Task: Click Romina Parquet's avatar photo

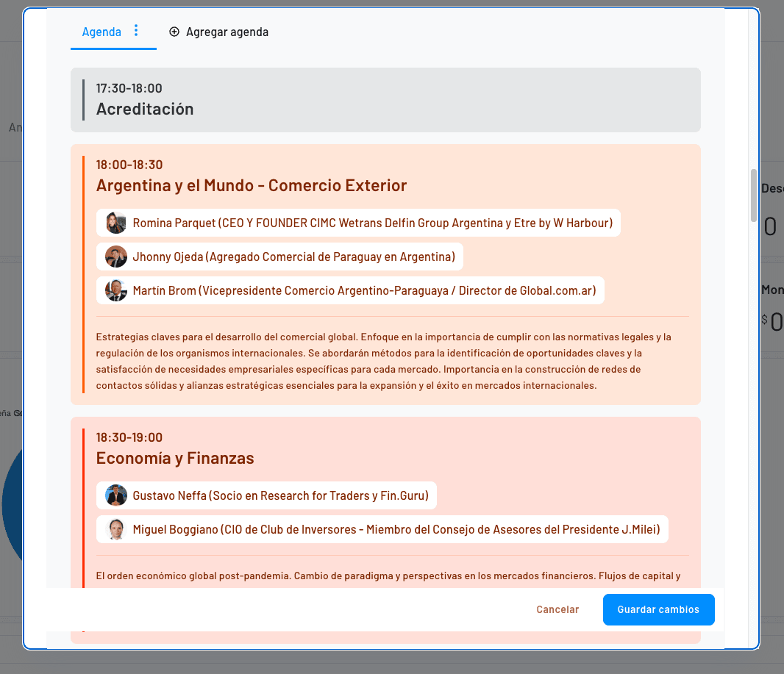Action: 115,222
